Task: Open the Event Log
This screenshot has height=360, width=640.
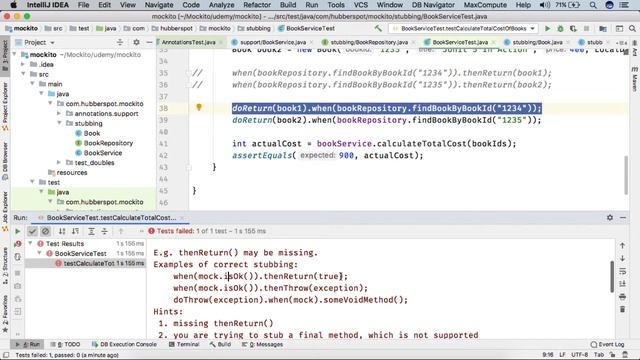Action: click(x=607, y=344)
